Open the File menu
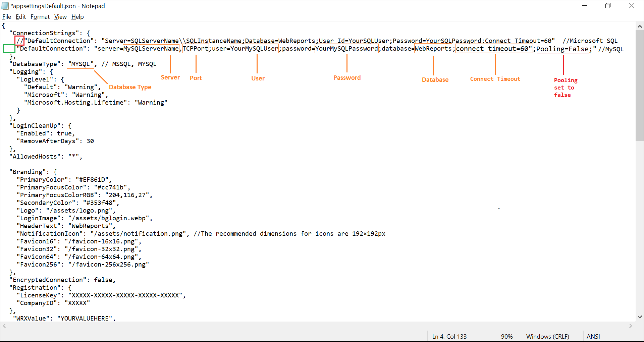644x342 pixels. click(7, 17)
